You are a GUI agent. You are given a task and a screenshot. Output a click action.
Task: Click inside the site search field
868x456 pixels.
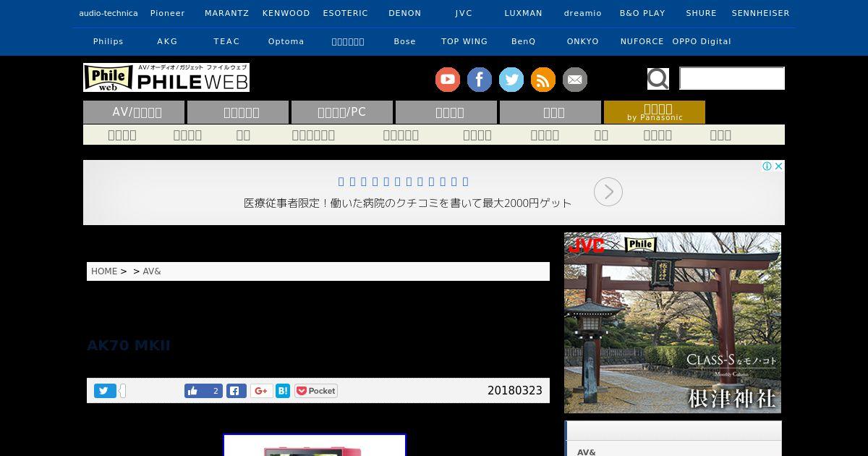tap(732, 78)
